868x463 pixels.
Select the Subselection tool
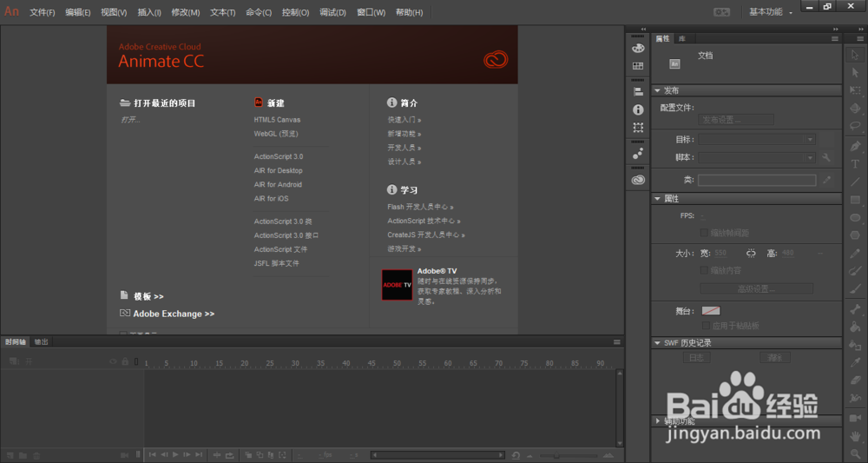tap(855, 73)
